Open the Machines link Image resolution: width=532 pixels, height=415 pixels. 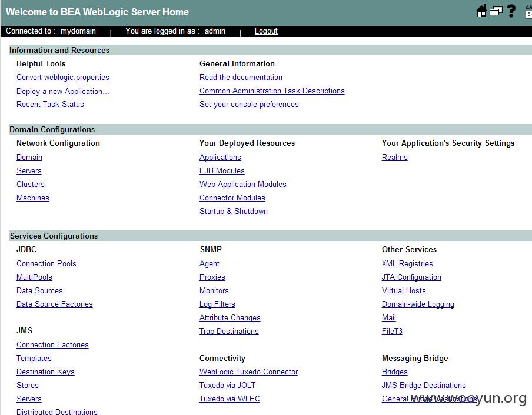[x=33, y=198]
